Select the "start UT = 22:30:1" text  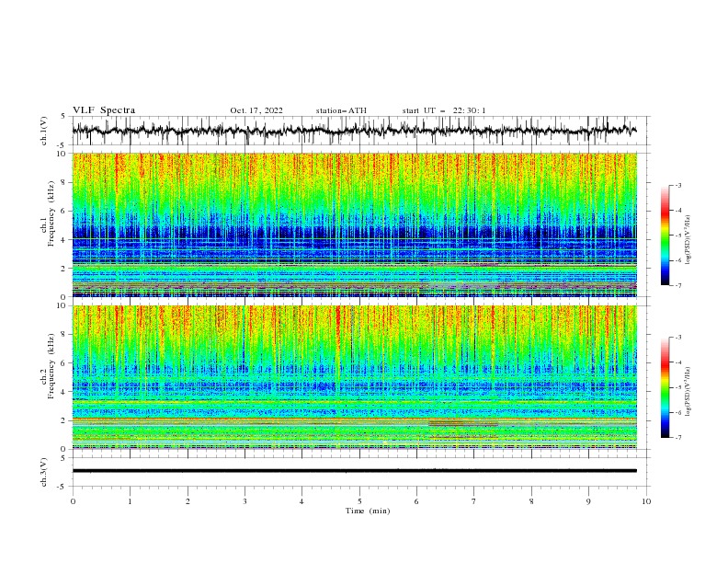pos(444,110)
